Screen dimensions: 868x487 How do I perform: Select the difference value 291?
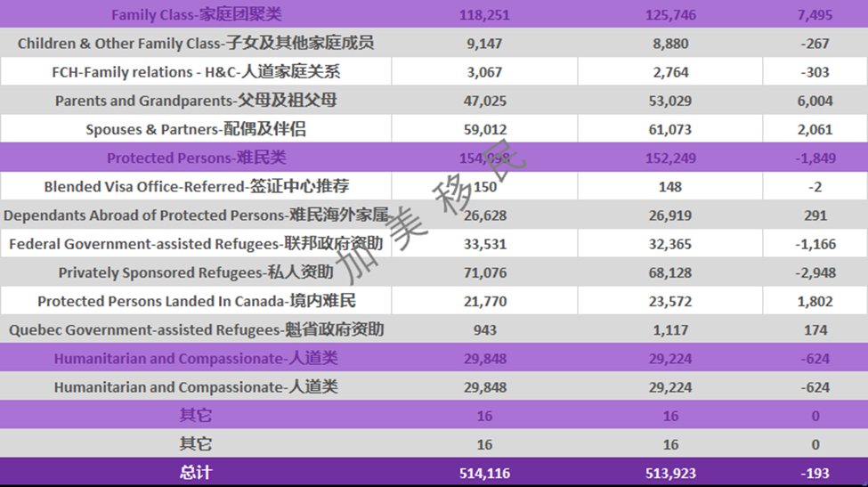(x=815, y=215)
